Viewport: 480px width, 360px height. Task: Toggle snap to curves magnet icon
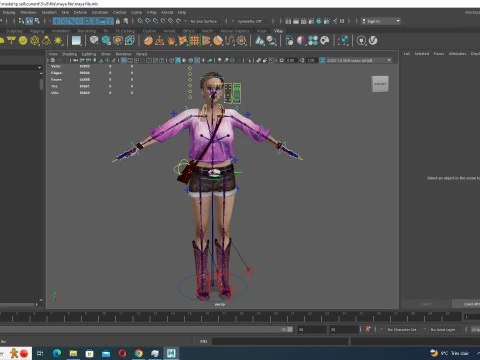pos(148,21)
